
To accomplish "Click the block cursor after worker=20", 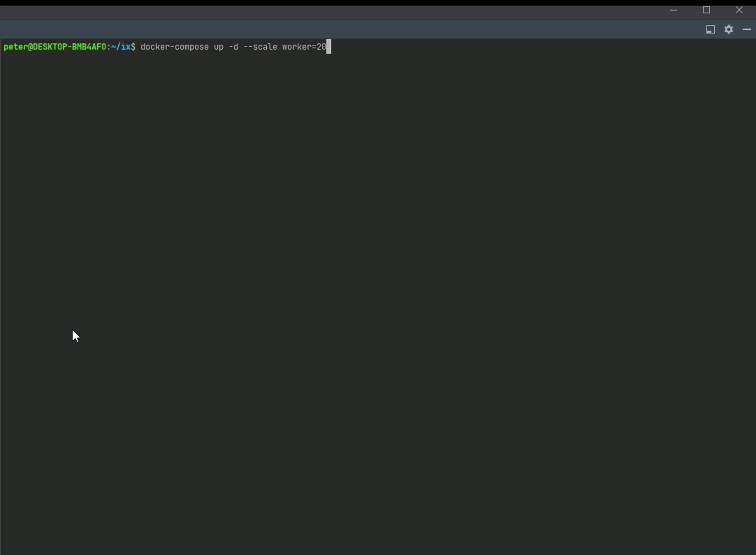I will tap(328, 47).
